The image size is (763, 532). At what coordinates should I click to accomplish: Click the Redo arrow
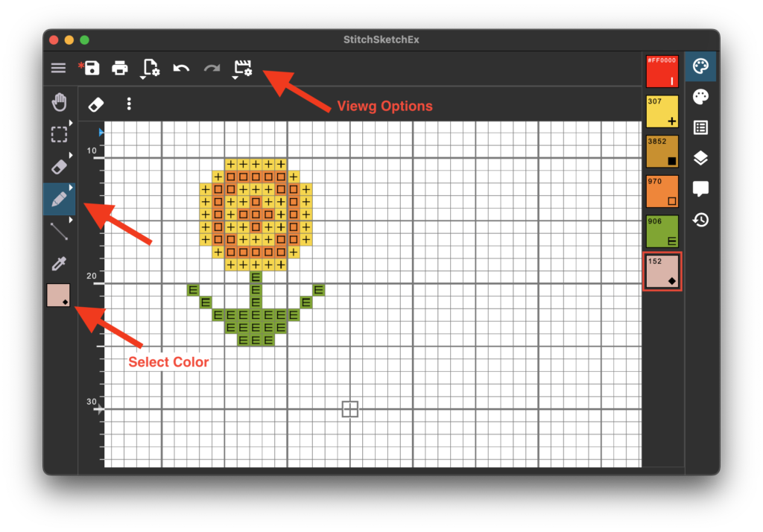tap(212, 69)
